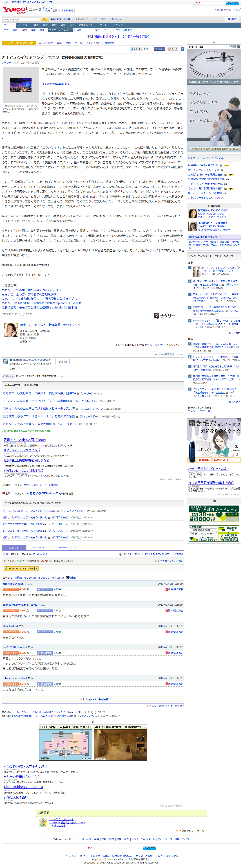Expand 雑誌 rankings with second もっと見る

tap(234, 402)
